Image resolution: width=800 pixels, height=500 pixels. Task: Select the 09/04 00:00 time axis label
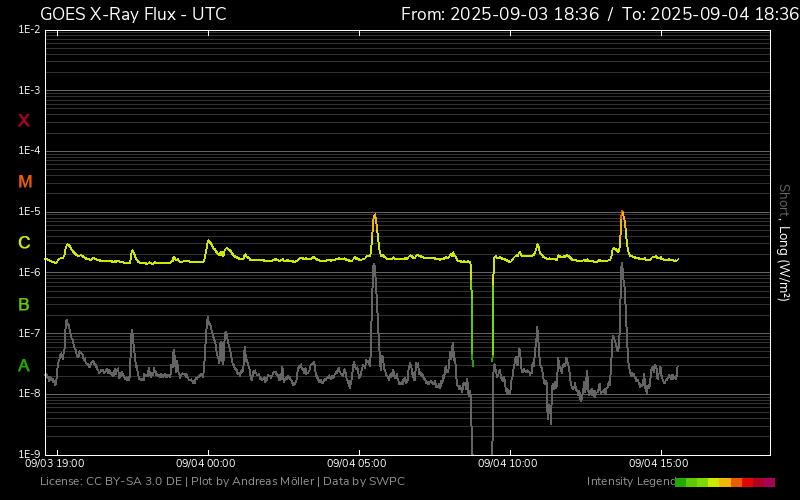tap(205, 463)
